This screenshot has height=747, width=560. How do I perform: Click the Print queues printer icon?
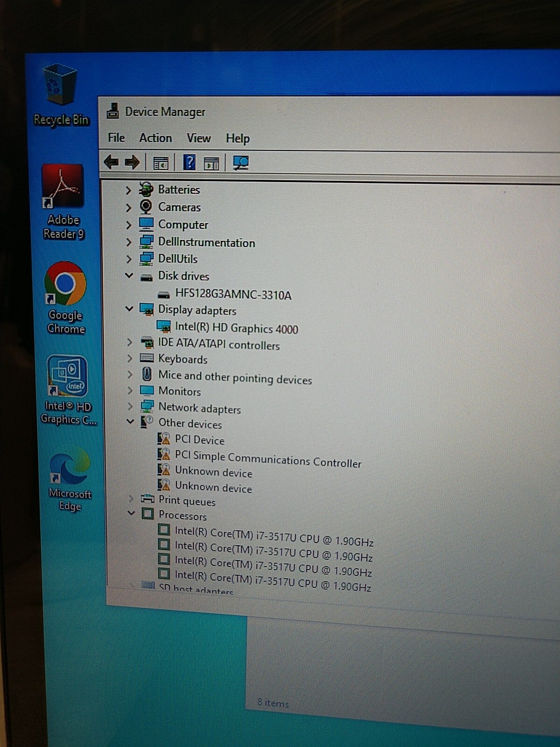(147, 499)
